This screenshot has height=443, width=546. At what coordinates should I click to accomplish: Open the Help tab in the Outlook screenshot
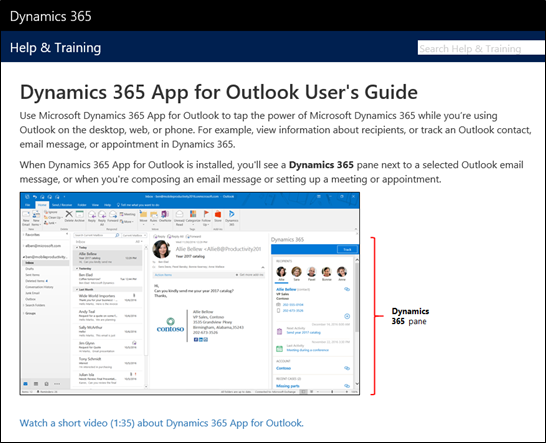[108, 205]
